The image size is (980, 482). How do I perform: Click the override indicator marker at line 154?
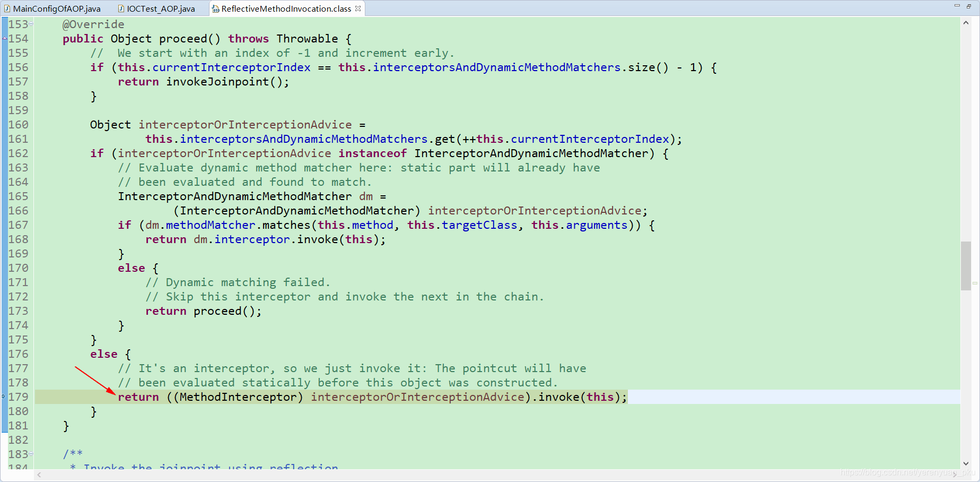click(x=4, y=39)
